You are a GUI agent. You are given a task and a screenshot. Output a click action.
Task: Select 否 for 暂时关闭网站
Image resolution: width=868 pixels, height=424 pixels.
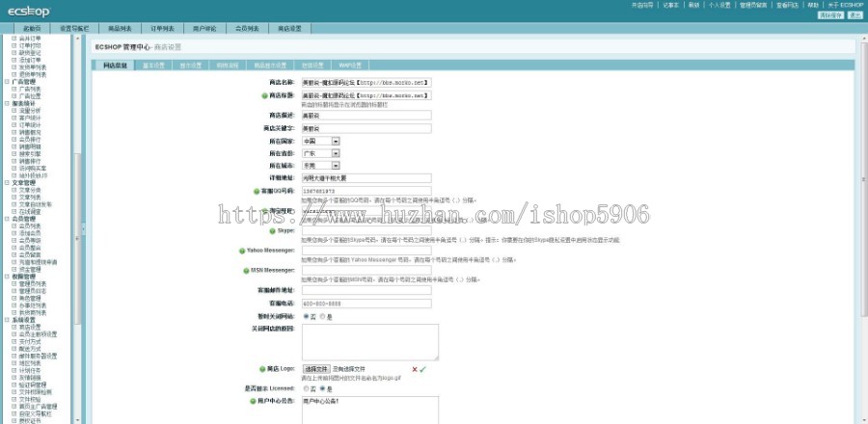point(306,317)
